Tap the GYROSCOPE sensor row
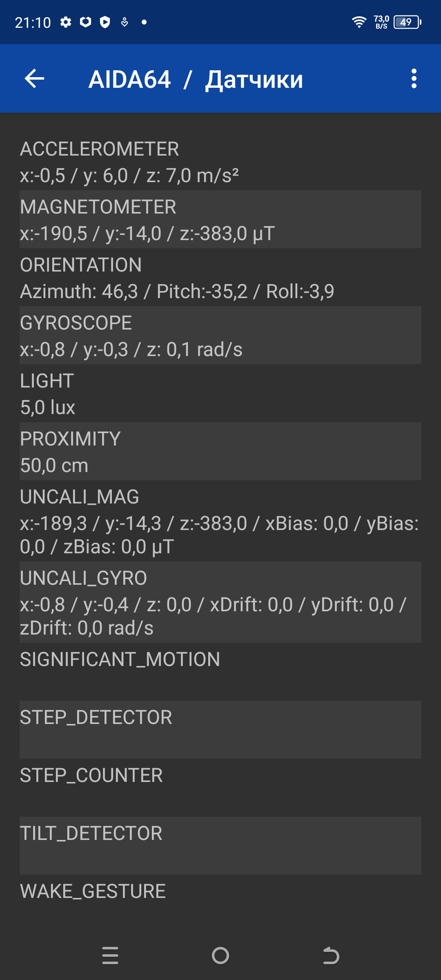This screenshot has height=980, width=441. 220,336
